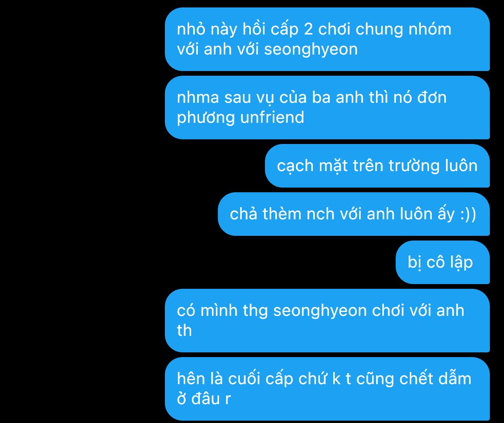Tap the "cạch mặt trên trường luôn" bubble
The image size is (504, 423).
(377, 166)
